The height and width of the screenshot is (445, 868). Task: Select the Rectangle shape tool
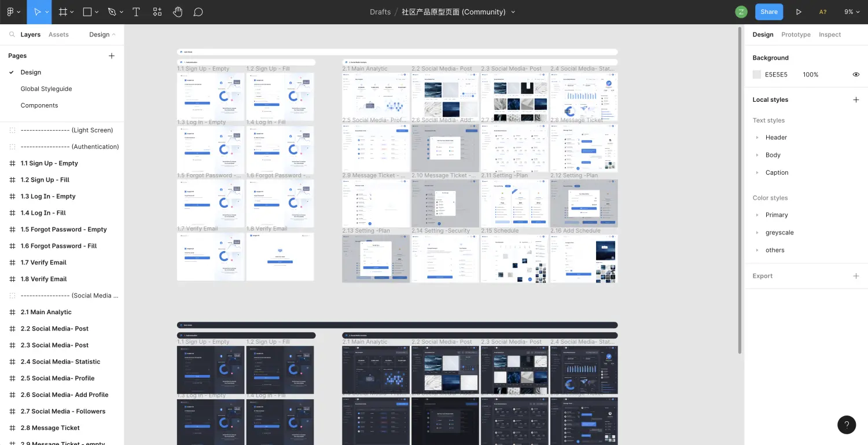point(87,12)
